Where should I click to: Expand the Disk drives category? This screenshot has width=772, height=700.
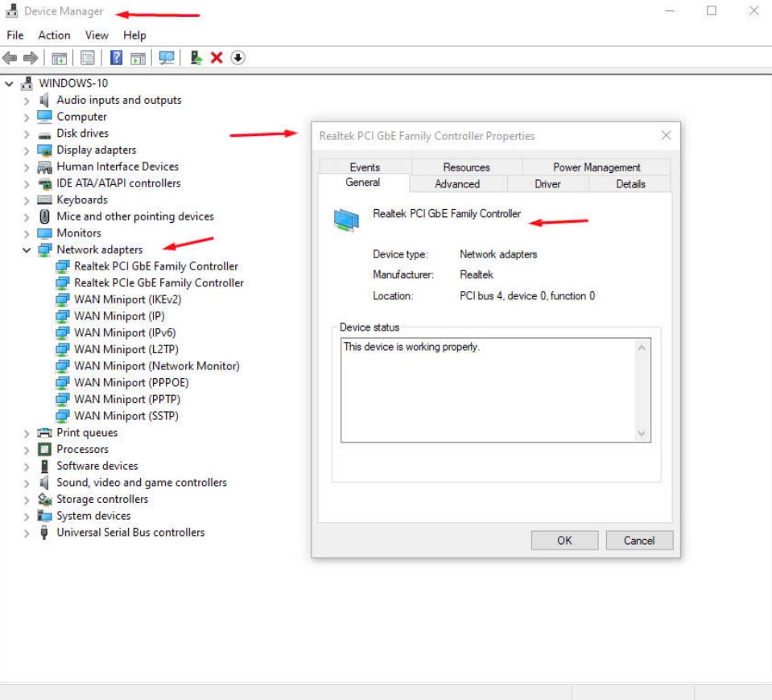click(27, 134)
